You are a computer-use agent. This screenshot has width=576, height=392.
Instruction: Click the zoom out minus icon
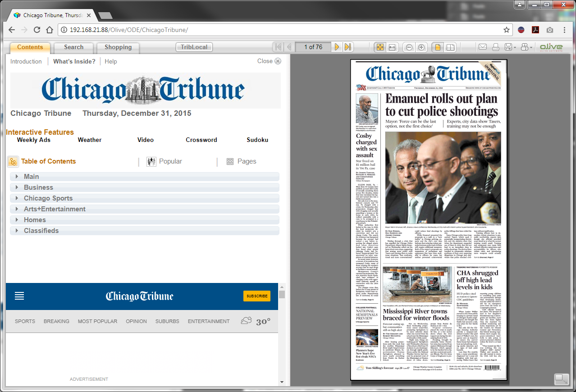(x=409, y=47)
